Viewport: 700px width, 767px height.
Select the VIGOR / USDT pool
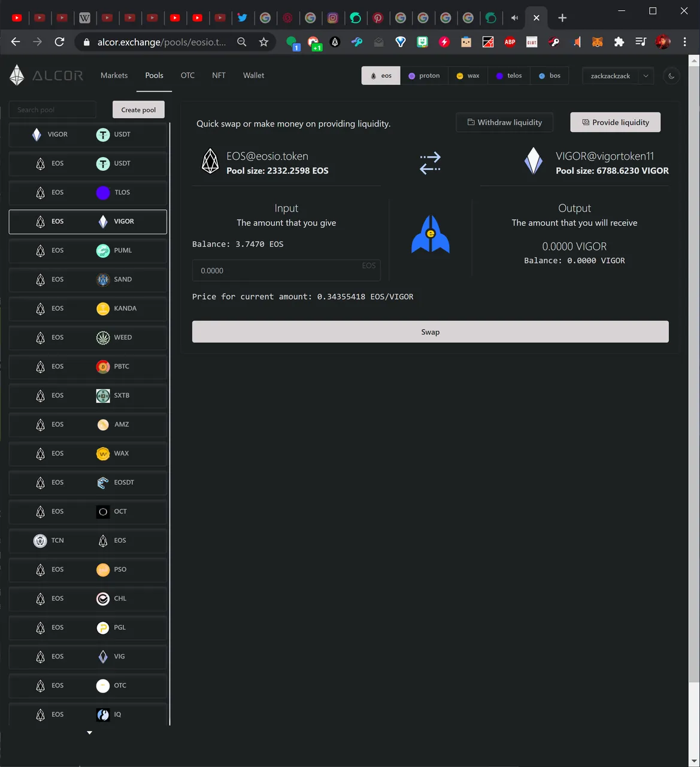click(x=88, y=134)
